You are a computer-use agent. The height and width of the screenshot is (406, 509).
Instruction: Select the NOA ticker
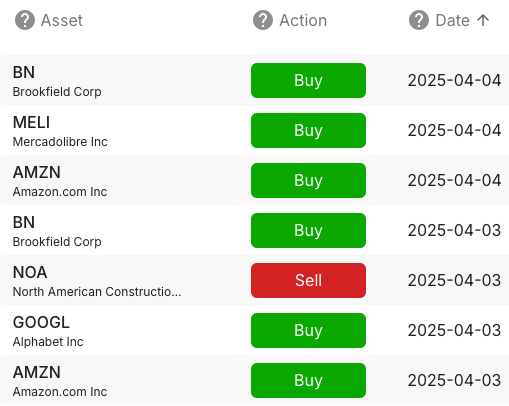click(30, 272)
